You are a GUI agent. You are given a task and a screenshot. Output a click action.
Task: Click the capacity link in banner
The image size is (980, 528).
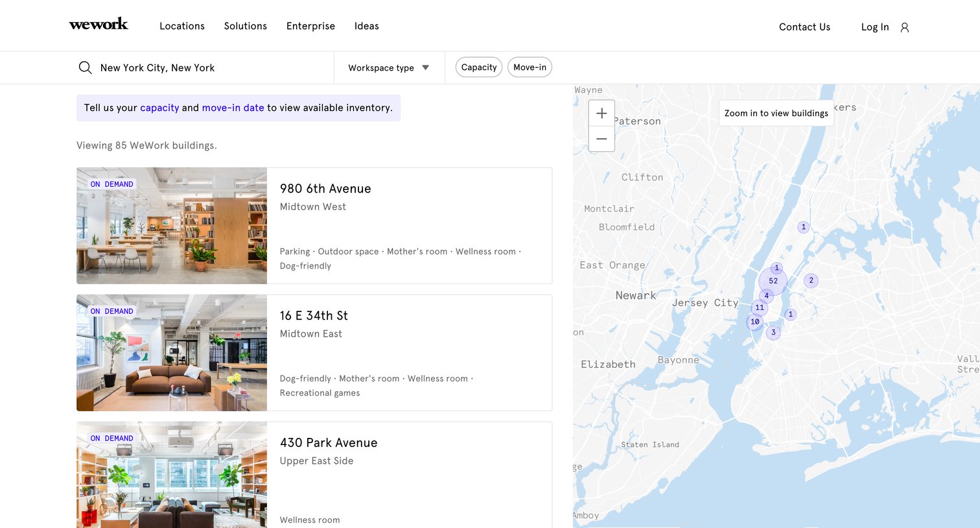159,108
